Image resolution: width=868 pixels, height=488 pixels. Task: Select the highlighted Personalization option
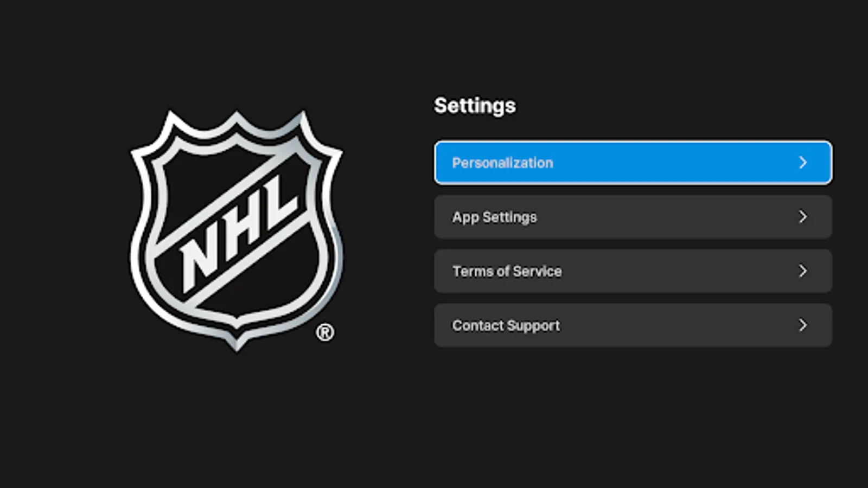[632, 162]
